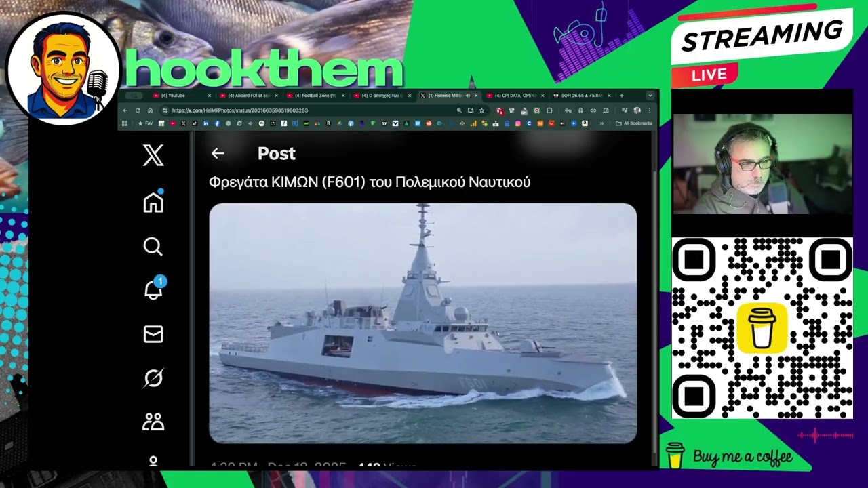Open the apps grid in bookmarks bar
This screenshot has width=868, height=488.
[124, 123]
